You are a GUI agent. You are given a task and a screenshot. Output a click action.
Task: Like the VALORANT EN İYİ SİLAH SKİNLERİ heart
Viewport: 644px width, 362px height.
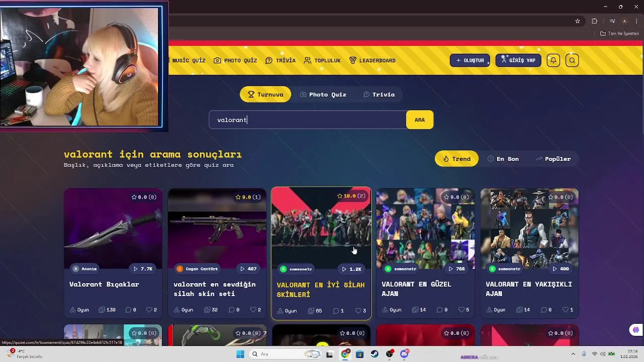(x=358, y=311)
